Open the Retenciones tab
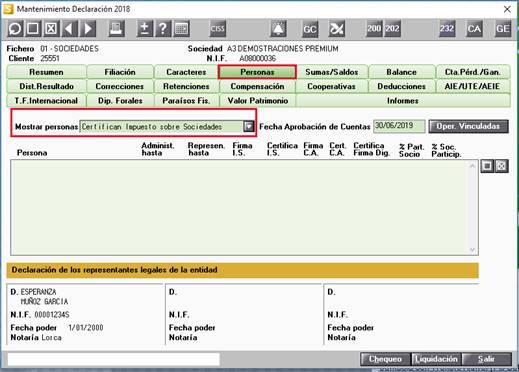The width and height of the screenshot is (519, 372). pyautogui.click(x=186, y=86)
